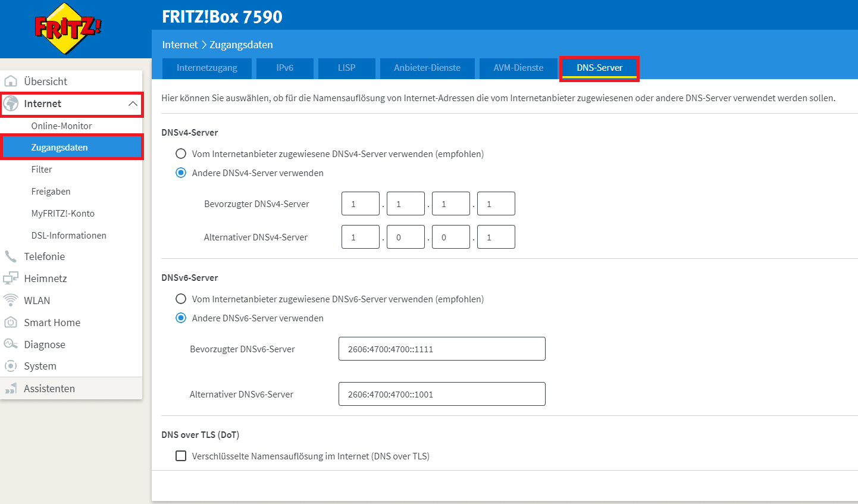Image resolution: width=858 pixels, height=504 pixels.
Task: Click the Heimnetz network icon
Action: coord(11,278)
